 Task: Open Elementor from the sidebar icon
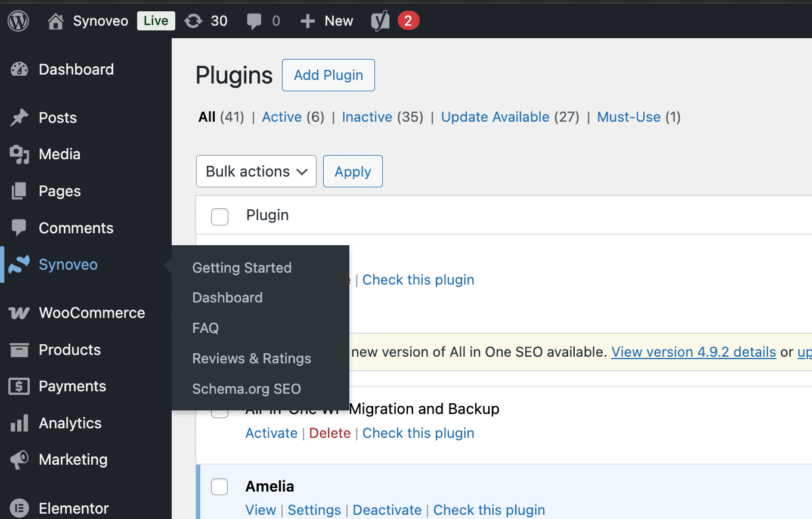[19, 507]
